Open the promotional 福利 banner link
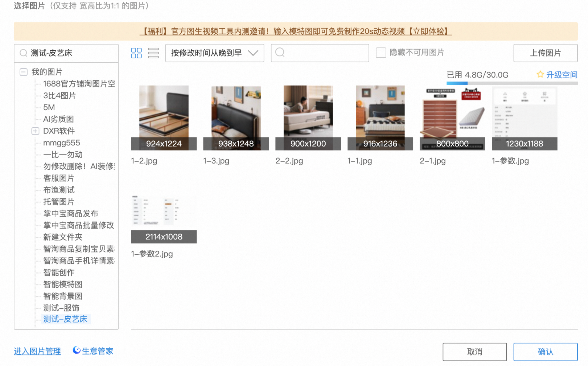This screenshot has height=366, width=588. (296, 31)
